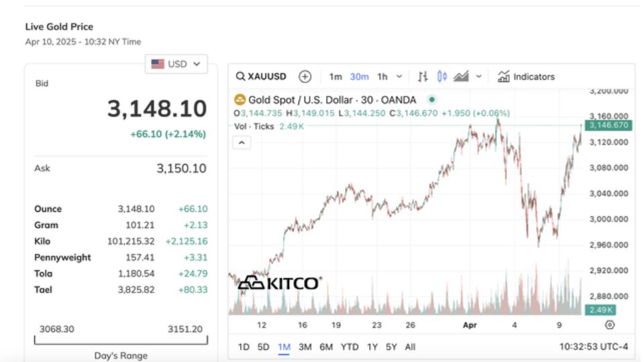Expand the chart style dropdown arrow

tap(478, 76)
